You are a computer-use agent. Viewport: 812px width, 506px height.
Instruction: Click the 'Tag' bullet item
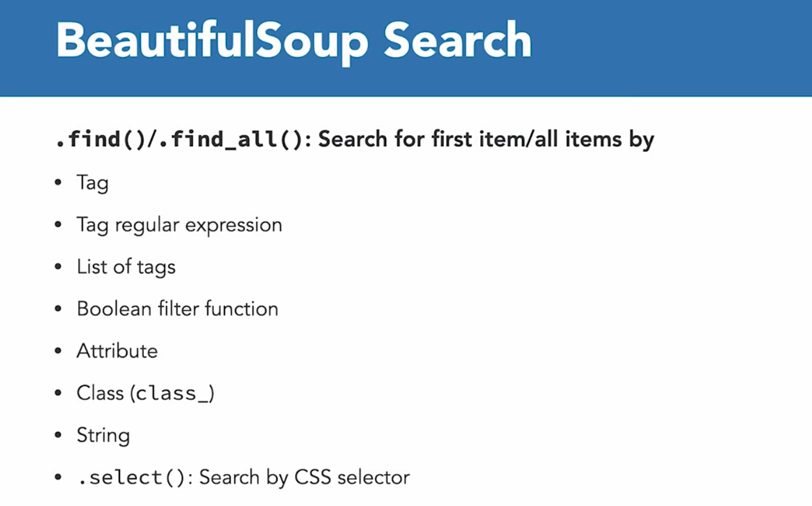click(x=92, y=183)
